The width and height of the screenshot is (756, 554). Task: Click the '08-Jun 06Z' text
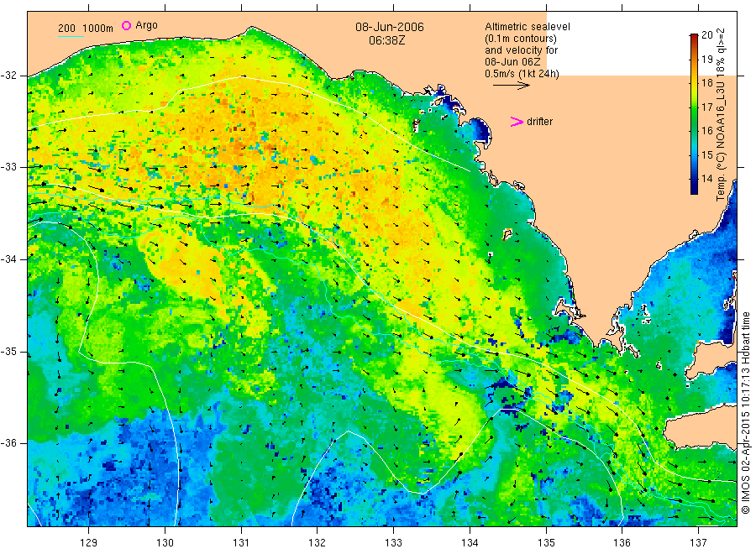click(512, 61)
